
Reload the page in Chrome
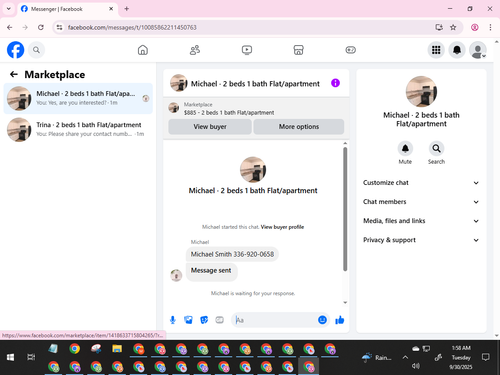pos(41,27)
